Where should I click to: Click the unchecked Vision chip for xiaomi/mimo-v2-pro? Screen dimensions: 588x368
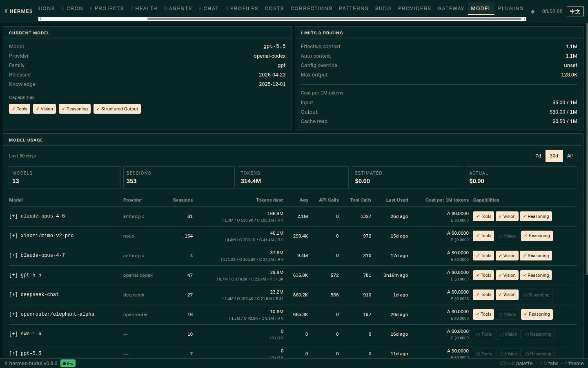(x=508, y=236)
